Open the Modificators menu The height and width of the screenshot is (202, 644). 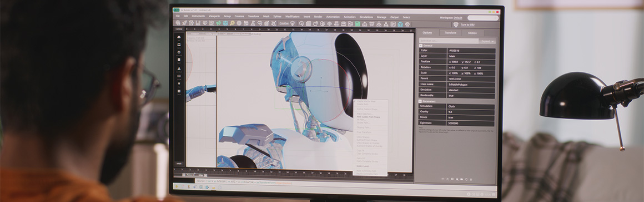tap(292, 17)
